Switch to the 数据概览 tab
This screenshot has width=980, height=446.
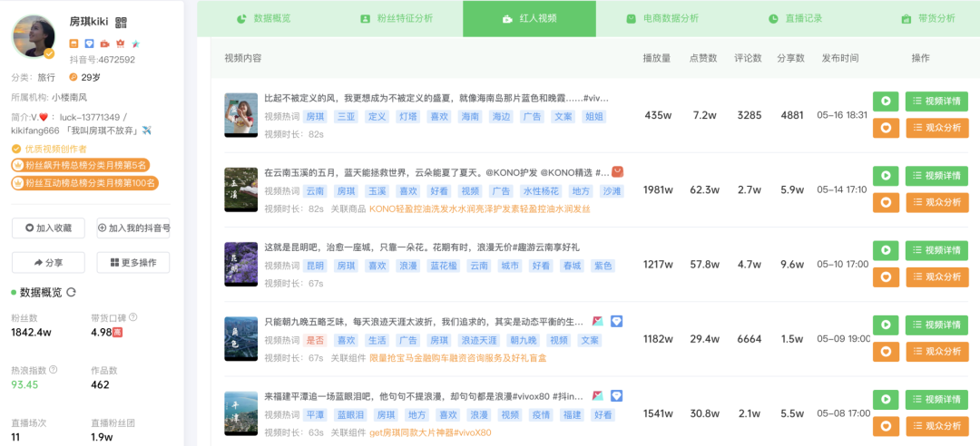click(x=264, y=19)
